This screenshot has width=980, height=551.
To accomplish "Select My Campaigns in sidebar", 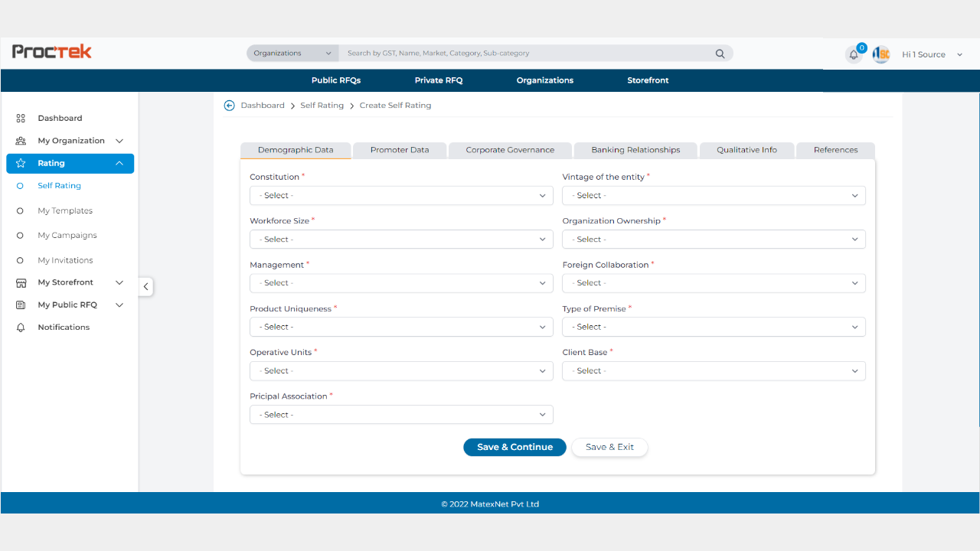I will [67, 236].
